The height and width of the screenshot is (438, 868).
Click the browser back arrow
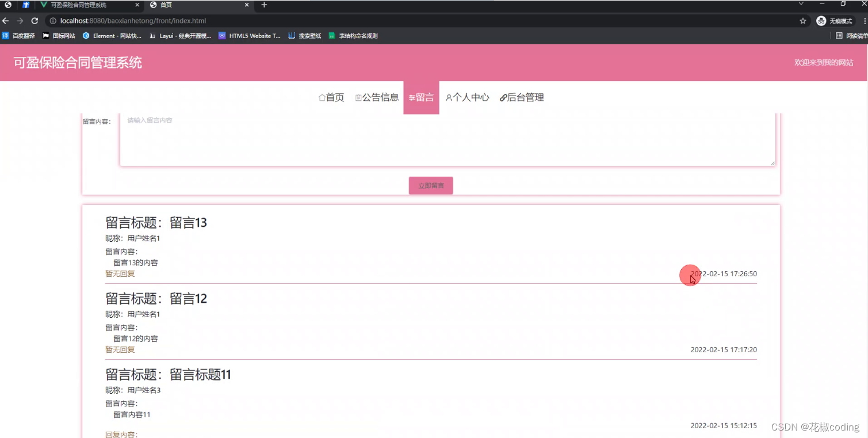click(x=6, y=20)
